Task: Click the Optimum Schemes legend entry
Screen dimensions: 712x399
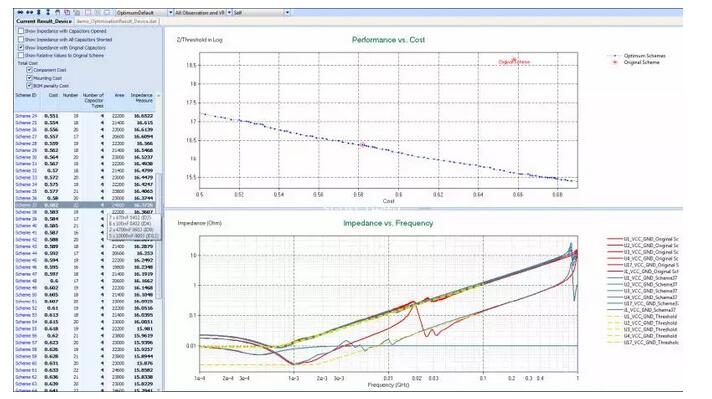Action: [637, 55]
